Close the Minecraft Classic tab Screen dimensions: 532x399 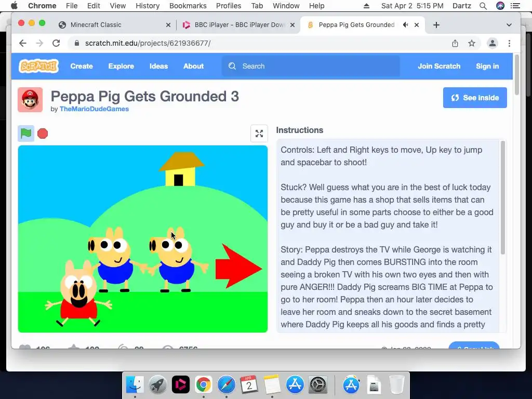[x=168, y=25]
